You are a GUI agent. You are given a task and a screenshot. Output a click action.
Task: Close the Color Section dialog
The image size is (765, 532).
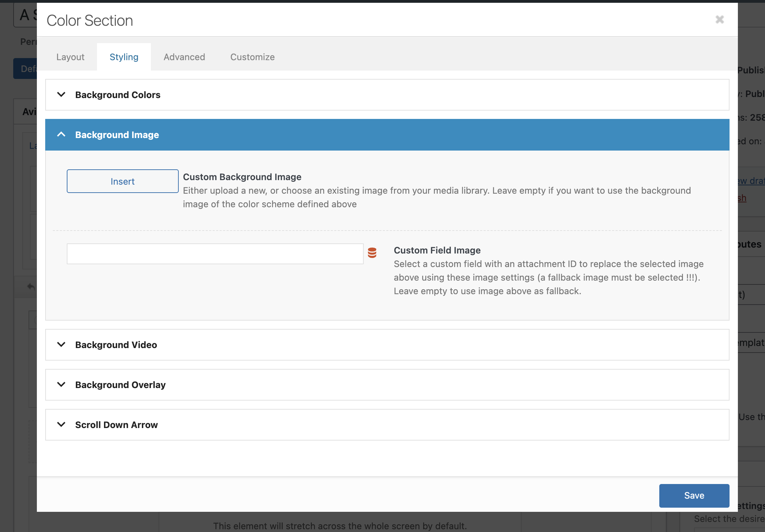[719, 19]
